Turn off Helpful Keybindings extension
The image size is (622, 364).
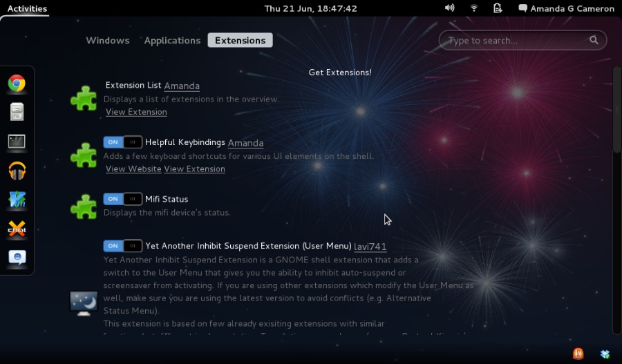[122, 142]
